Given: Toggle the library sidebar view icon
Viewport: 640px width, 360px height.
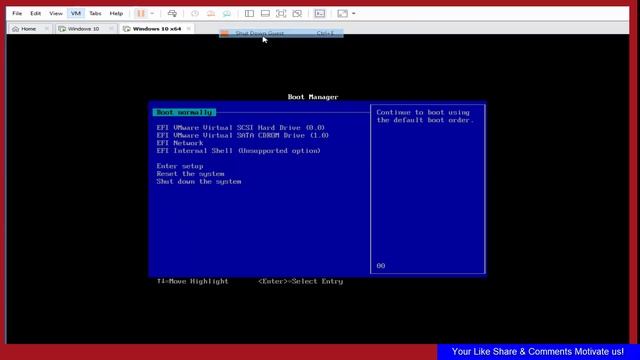Looking at the screenshot, I should click(249, 13).
